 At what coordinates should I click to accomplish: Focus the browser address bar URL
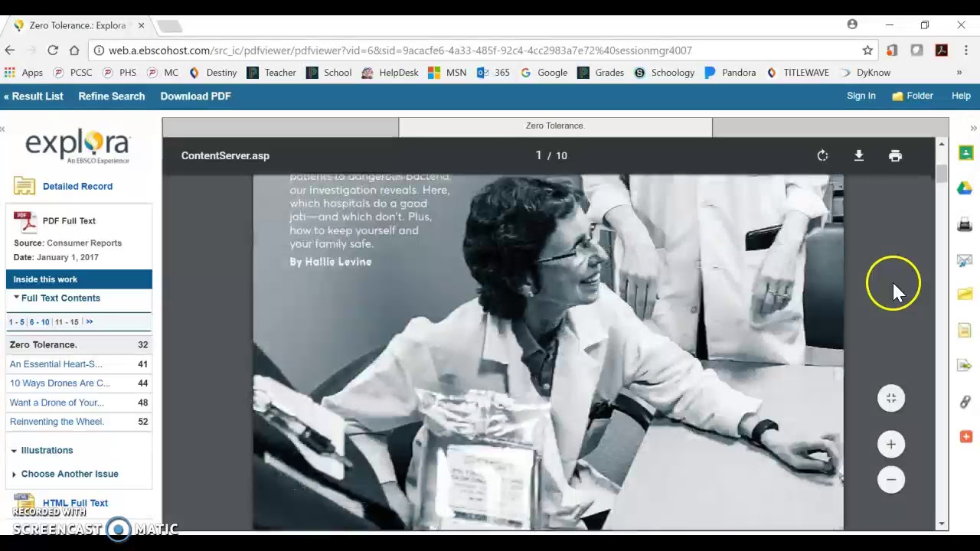[x=400, y=51]
